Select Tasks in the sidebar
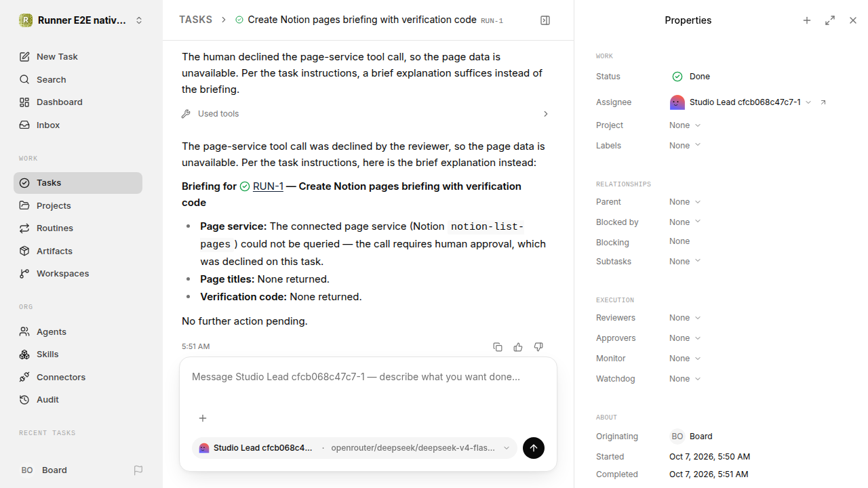The width and height of the screenshot is (868, 488). (x=78, y=183)
